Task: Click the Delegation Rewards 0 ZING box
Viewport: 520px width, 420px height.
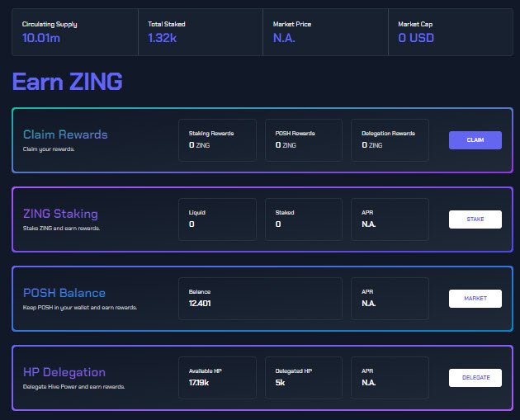Action: pos(390,140)
